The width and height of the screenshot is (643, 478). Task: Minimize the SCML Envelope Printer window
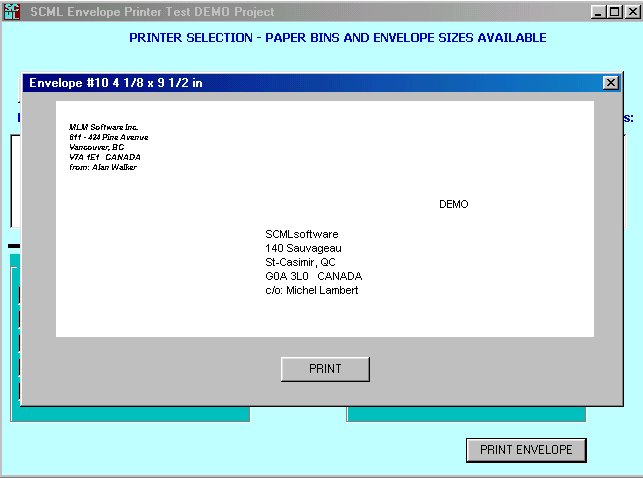coord(598,12)
